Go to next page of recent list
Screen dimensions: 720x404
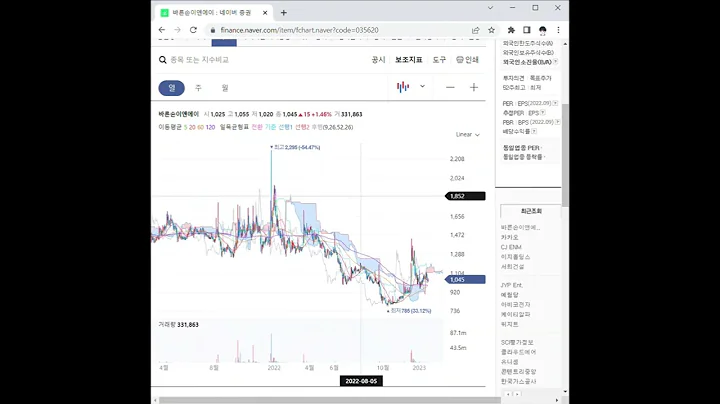[x=517, y=394]
